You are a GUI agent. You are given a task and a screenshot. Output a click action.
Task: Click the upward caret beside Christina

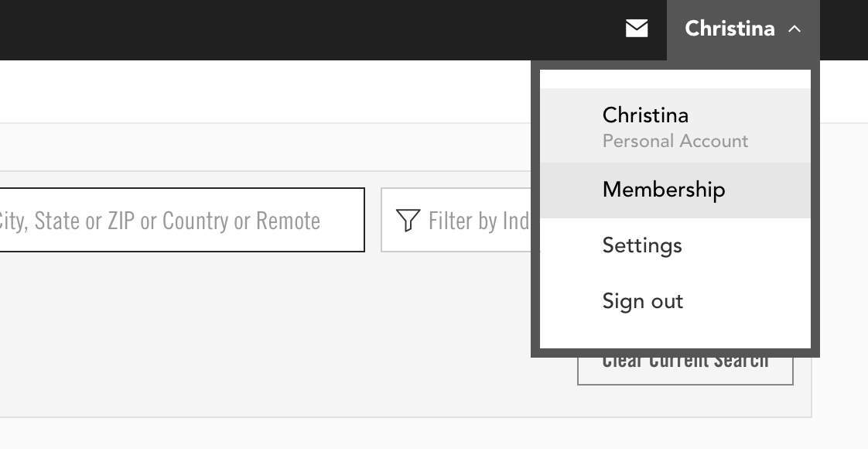795,29
